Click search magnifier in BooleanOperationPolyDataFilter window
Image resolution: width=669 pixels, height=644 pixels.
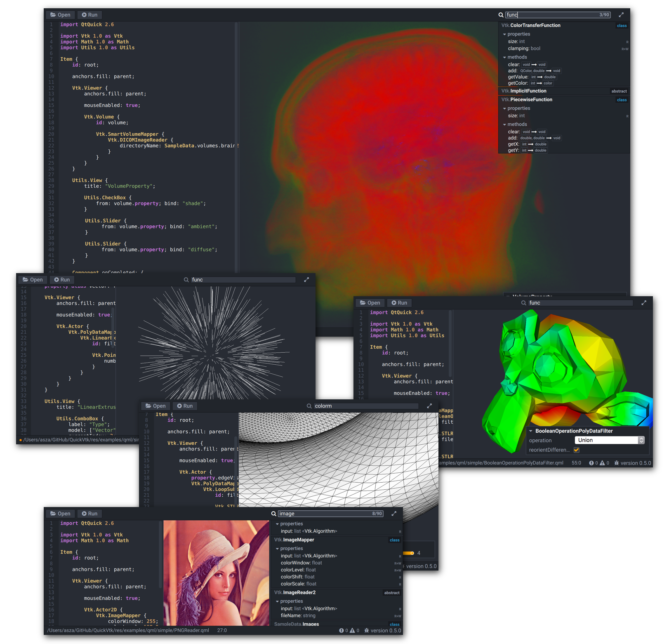523,303
